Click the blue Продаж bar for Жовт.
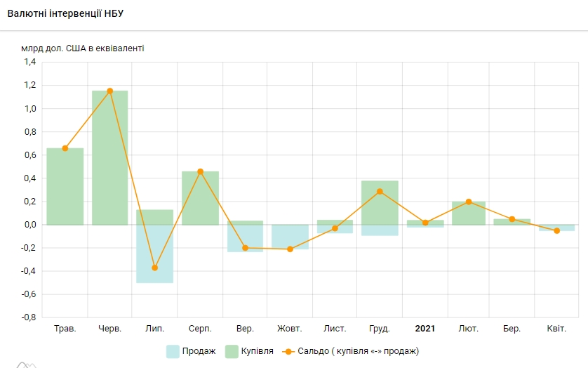 [290, 237]
